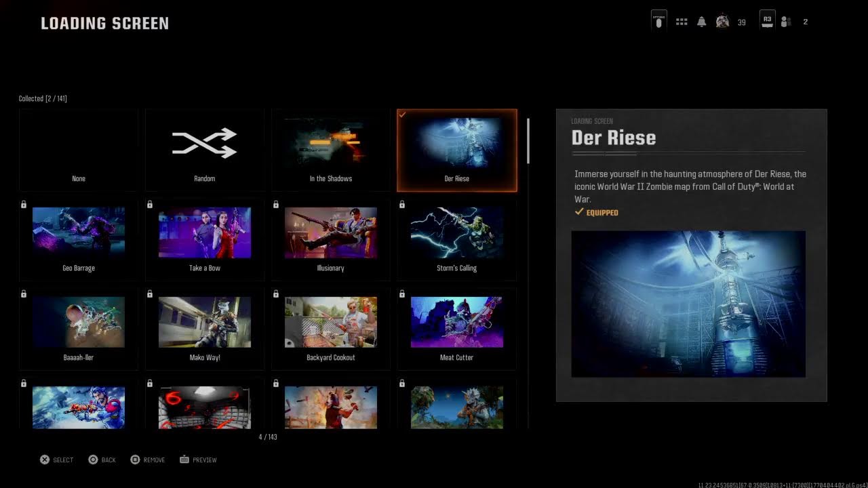
Task: Click the large Der Riese preview image
Action: tap(688, 304)
